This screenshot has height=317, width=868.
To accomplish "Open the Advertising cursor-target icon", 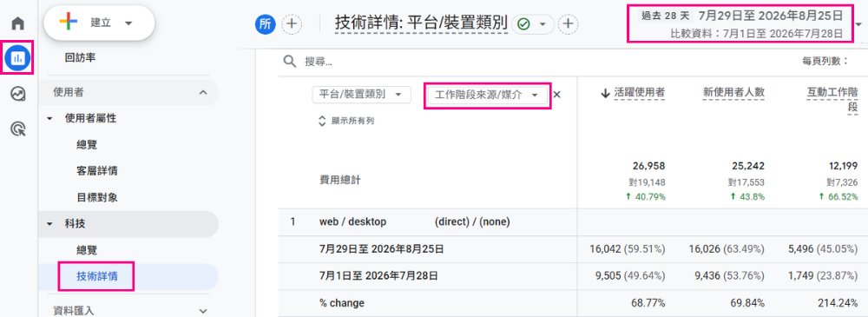I will (18, 129).
